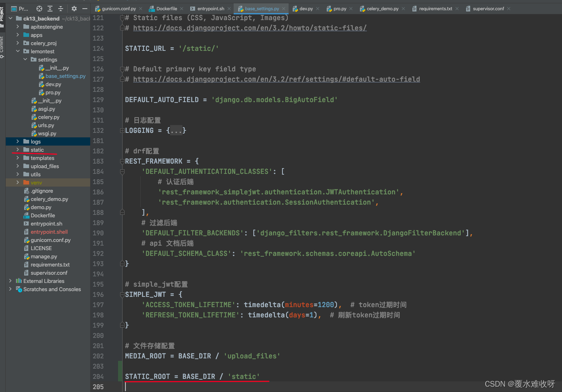This screenshot has height=392, width=562.
Task: Click the Collapse All icon in Project toolbar
Action: (x=61, y=9)
